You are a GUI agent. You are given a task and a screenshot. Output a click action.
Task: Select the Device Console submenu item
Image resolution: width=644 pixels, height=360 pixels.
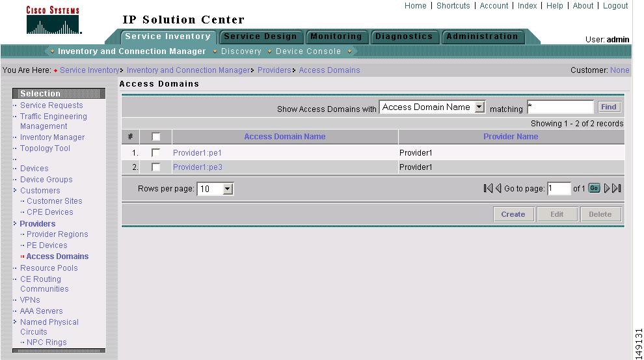pyautogui.click(x=308, y=51)
